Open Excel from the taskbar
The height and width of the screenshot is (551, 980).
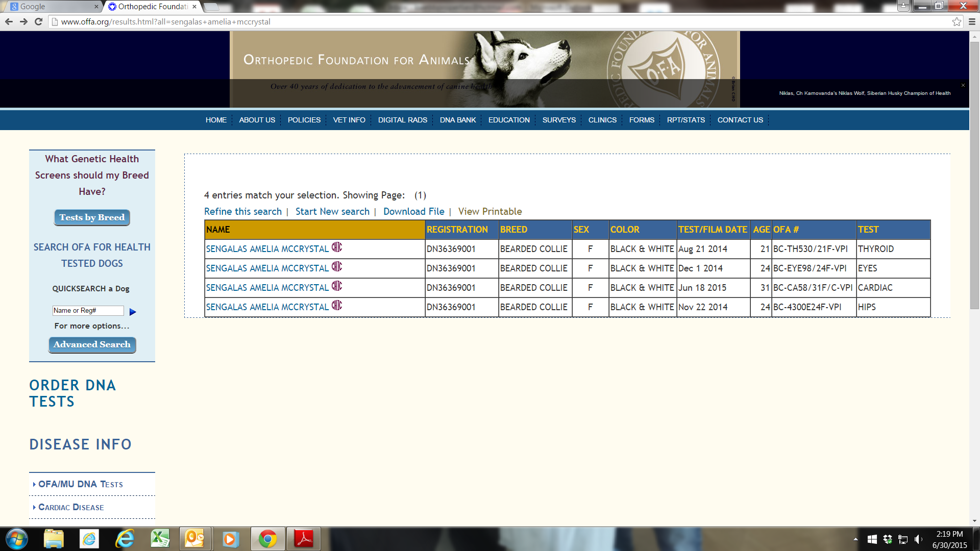[x=160, y=539]
